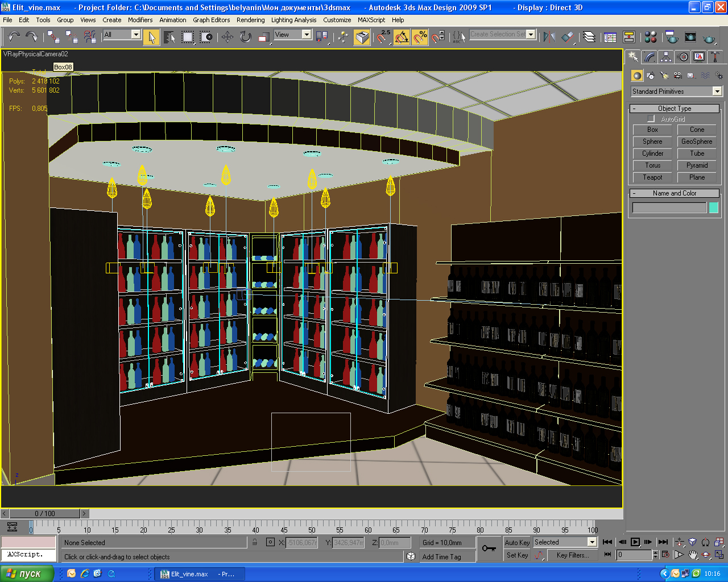The width and height of the screenshot is (728, 582).
Task: Click the Key Filters button
Action: click(x=572, y=555)
